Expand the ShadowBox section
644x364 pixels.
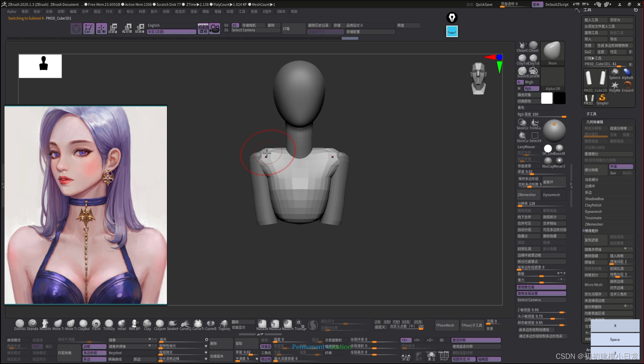pyautogui.click(x=594, y=199)
